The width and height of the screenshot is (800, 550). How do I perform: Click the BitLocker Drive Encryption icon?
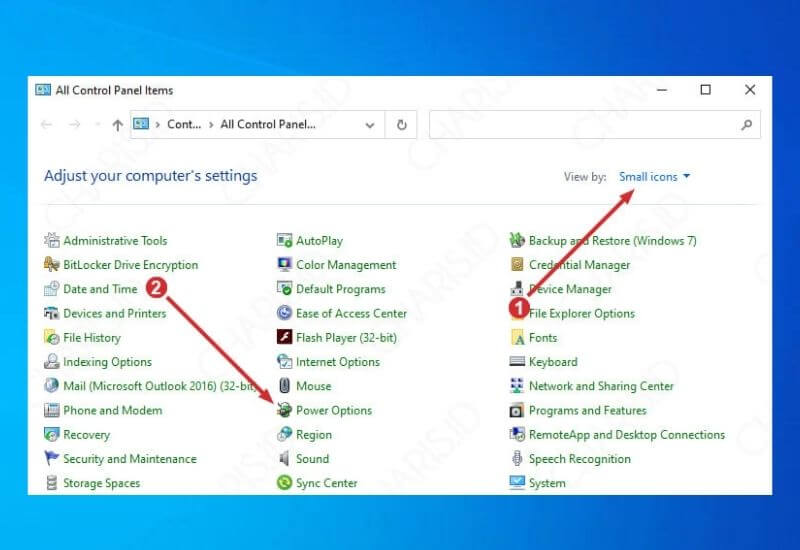pos(52,265)
